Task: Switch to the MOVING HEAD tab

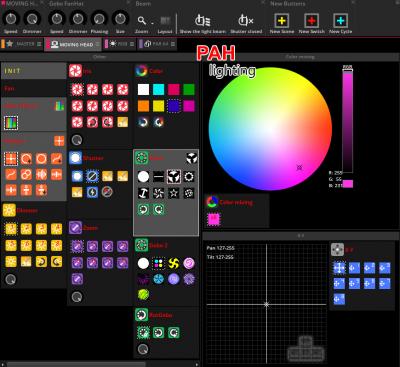Action: click(x=73, y=44)
